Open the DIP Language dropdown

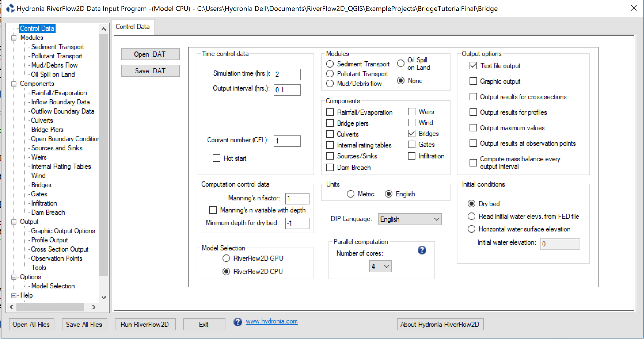410,219
